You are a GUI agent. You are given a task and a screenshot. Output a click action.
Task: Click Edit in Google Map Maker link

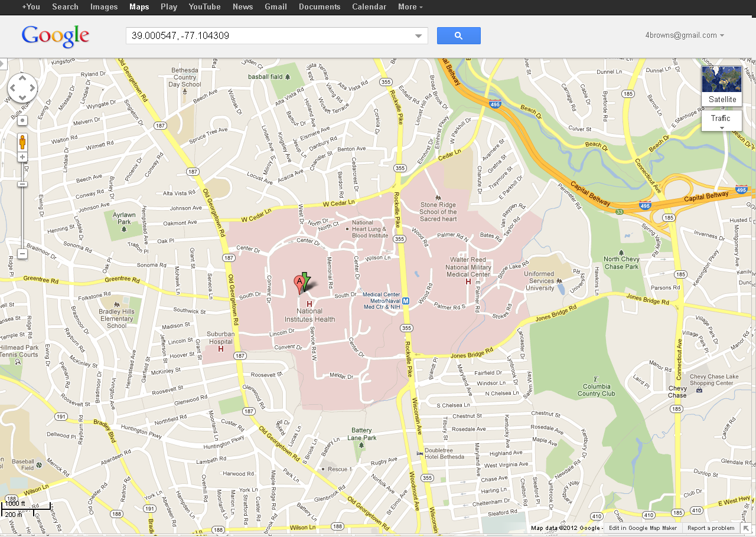pos(643,528)
